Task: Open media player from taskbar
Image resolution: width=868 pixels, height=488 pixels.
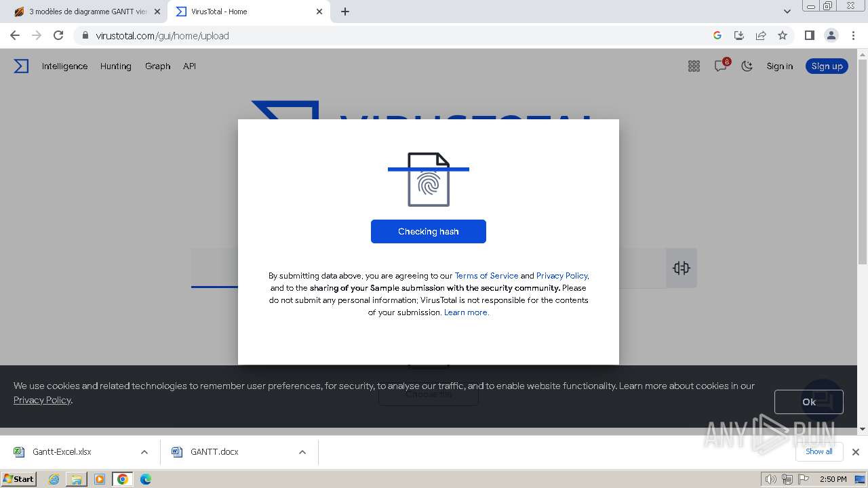Action: point(100,479)
